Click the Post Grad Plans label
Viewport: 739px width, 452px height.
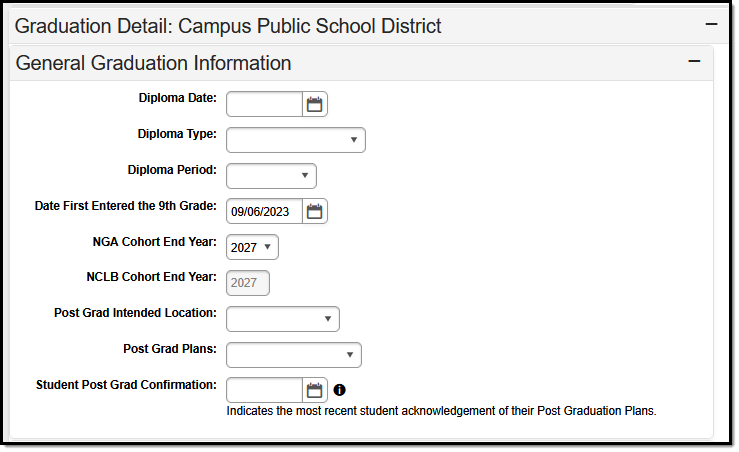click(169, 348)
